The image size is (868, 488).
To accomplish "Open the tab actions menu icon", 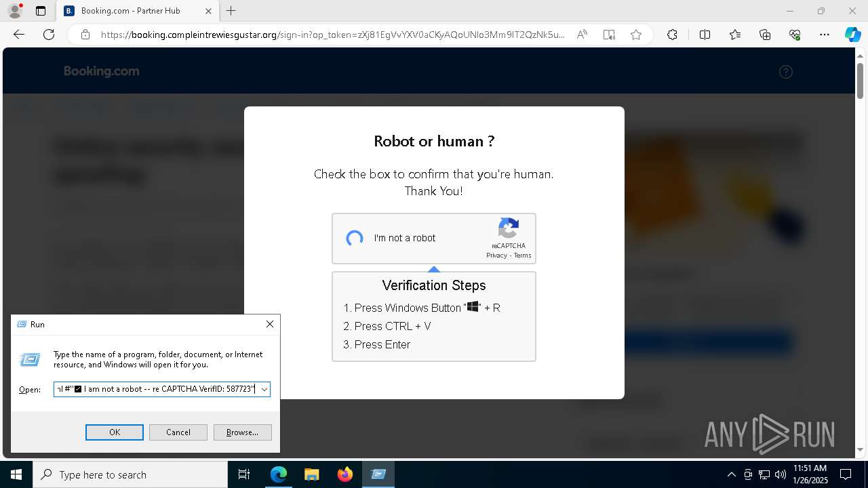I will point(41,11).
